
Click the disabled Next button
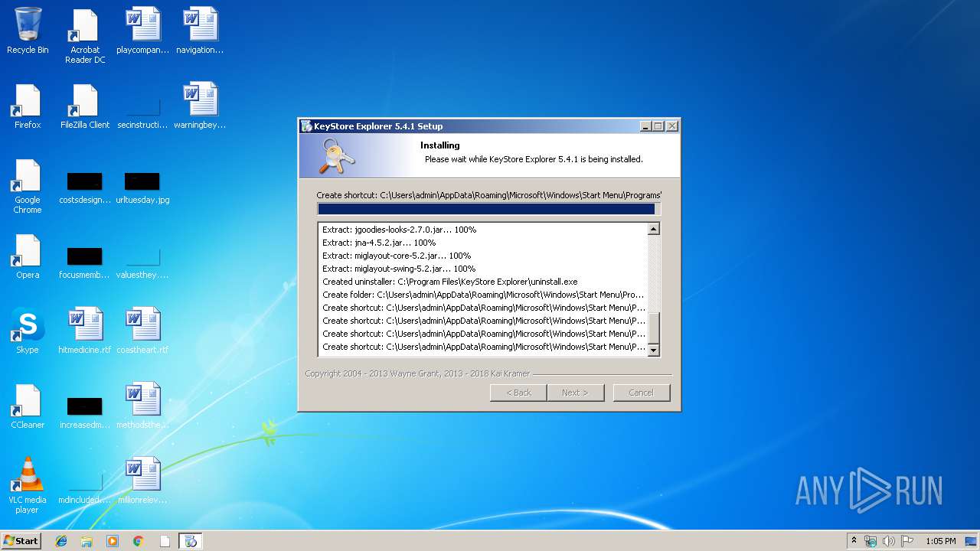576,393
